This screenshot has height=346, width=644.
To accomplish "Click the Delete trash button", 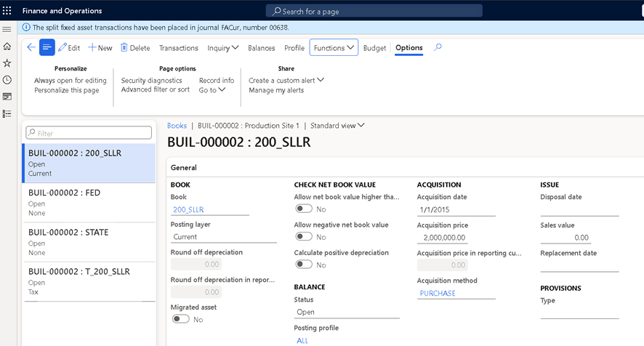I will 135,48.
